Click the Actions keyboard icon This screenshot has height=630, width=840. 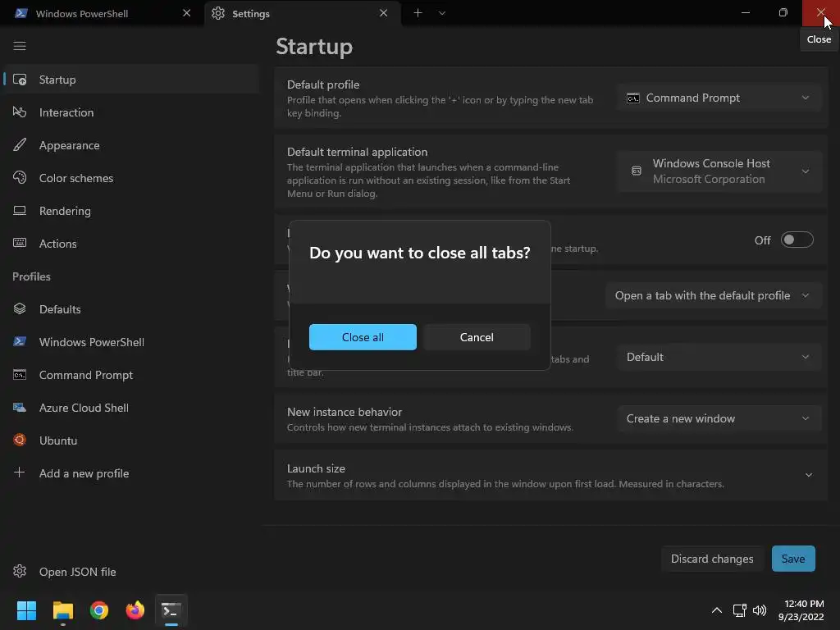click(20, 243)
